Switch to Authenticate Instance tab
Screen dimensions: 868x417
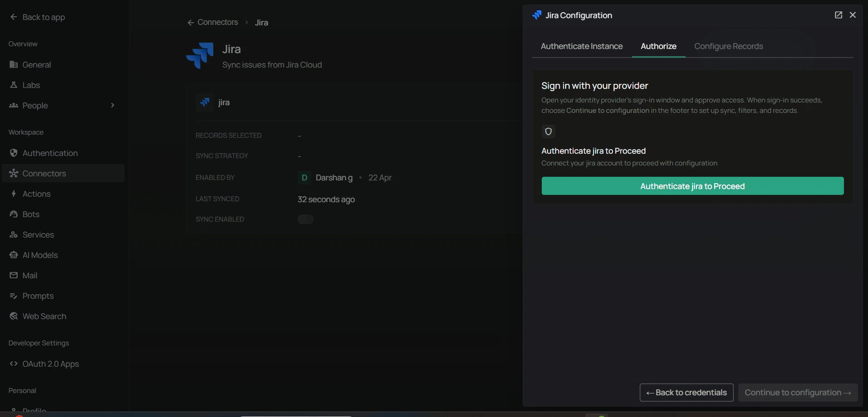pos(581,46)
